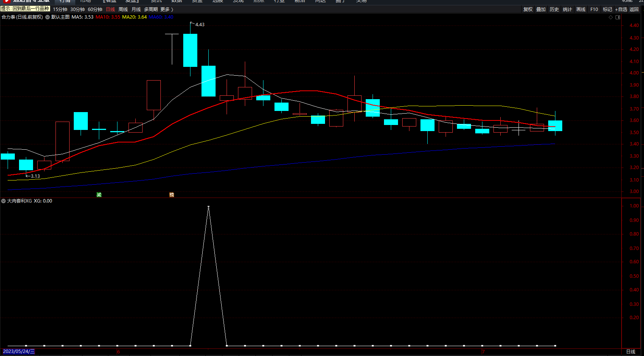Open the 画线 drawing tools
Viewport: 644px width, 356px height.
(581, 9)
